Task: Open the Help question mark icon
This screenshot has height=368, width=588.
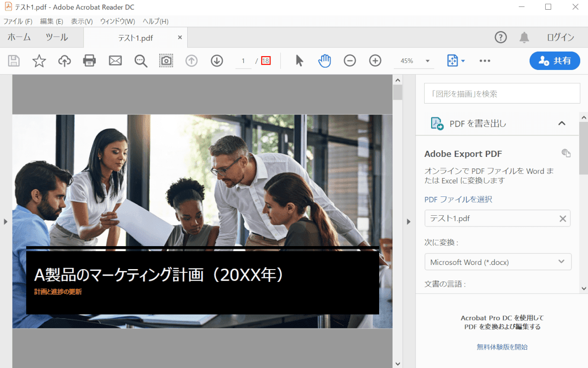Action: (x=501, y=37)
